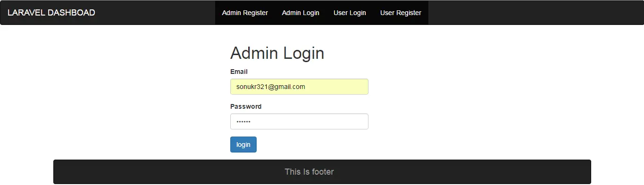Place cursor in sonukr321@gmail.com text
The height and width of the screenshot is (185, 644).
tap(271, 87)
